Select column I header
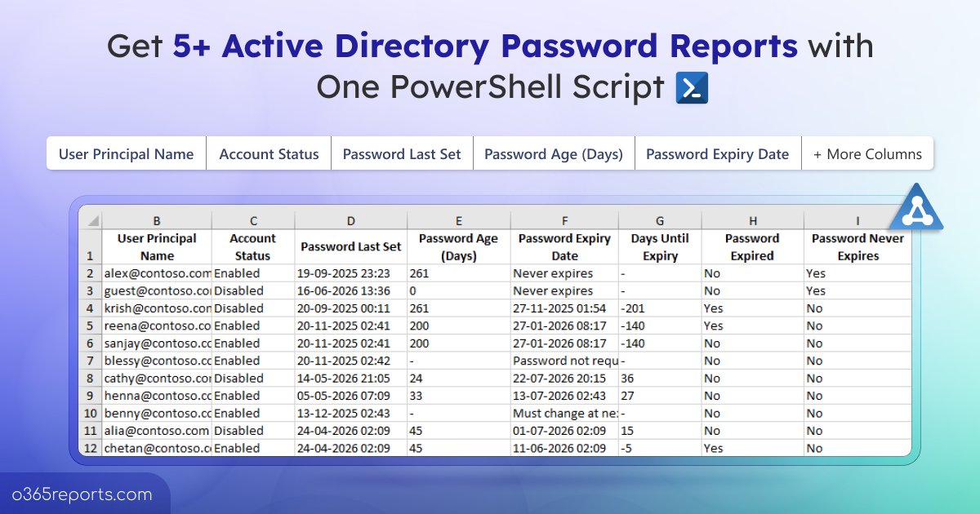Viewport: 980px width, 514px height. [x=857, y=220]
